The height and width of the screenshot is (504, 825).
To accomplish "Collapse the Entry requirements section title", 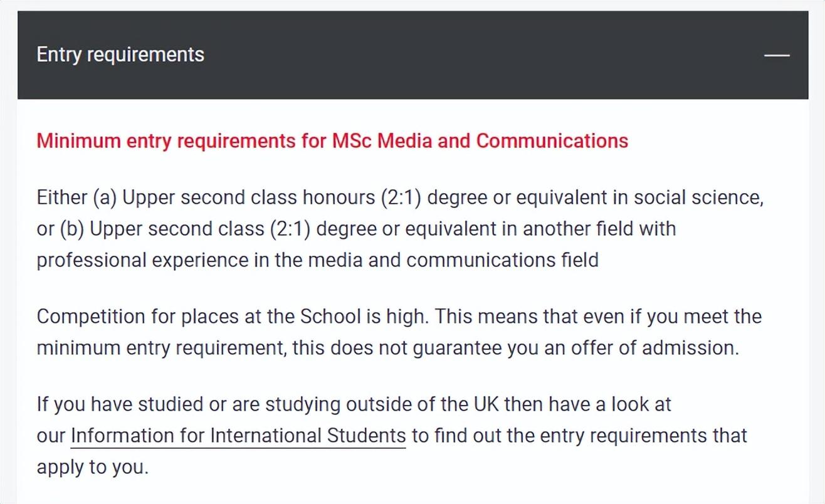I will tap(120, 55).
